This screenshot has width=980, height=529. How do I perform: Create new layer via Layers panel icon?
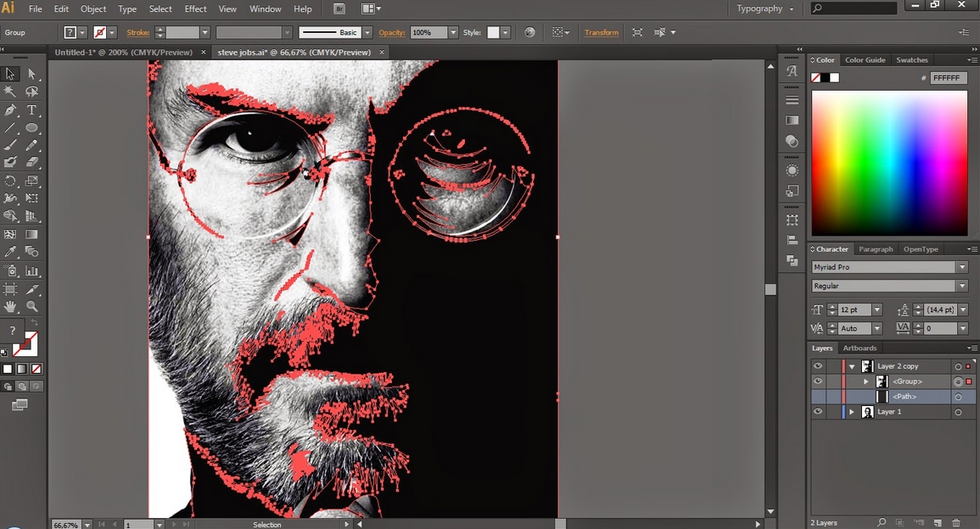pyautogui.click(x=938, y=523)
